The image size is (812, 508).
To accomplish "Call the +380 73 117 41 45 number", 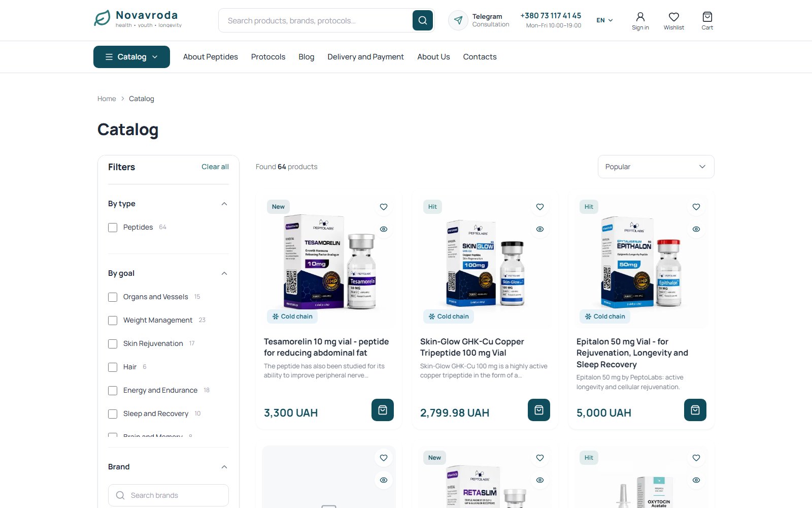I will pyautogui.click(x=551, y=16).
